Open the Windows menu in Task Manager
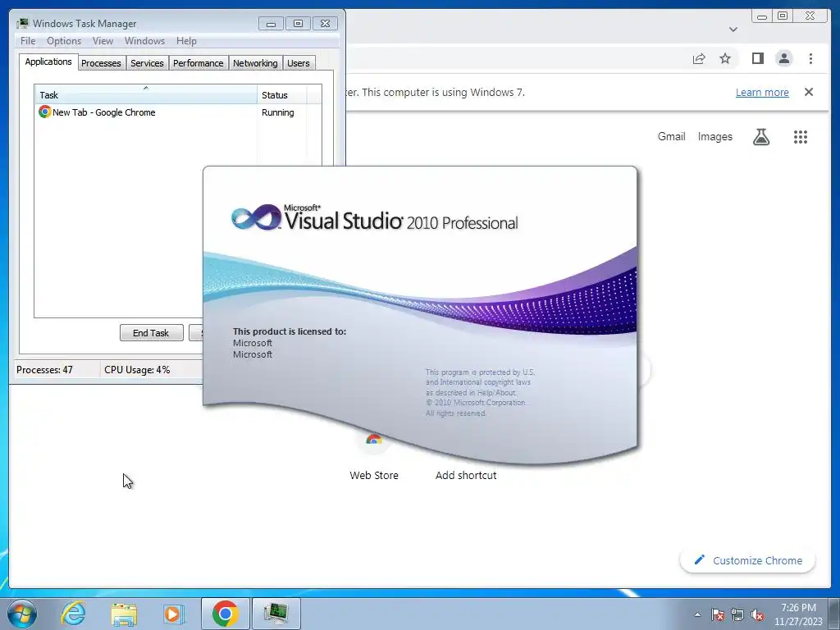 click(144, 41)
